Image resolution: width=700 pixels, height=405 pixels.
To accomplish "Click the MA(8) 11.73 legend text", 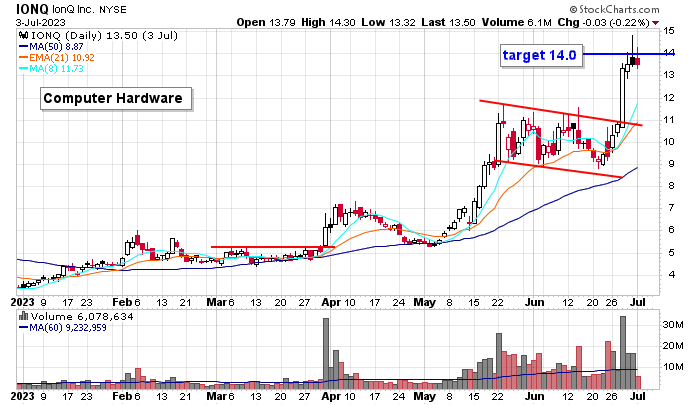I will point(56,69).
